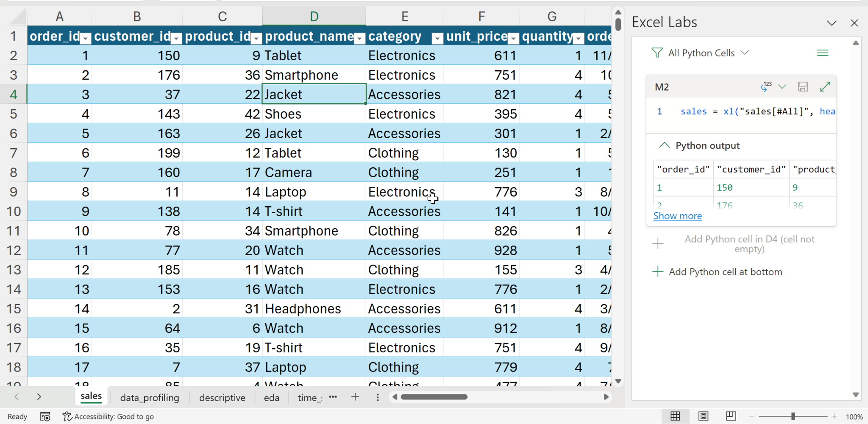Click the filter funnel icon in Excel Labs
Image resolution: width=868 pixels, height=424 pixels.
point(657,53)
